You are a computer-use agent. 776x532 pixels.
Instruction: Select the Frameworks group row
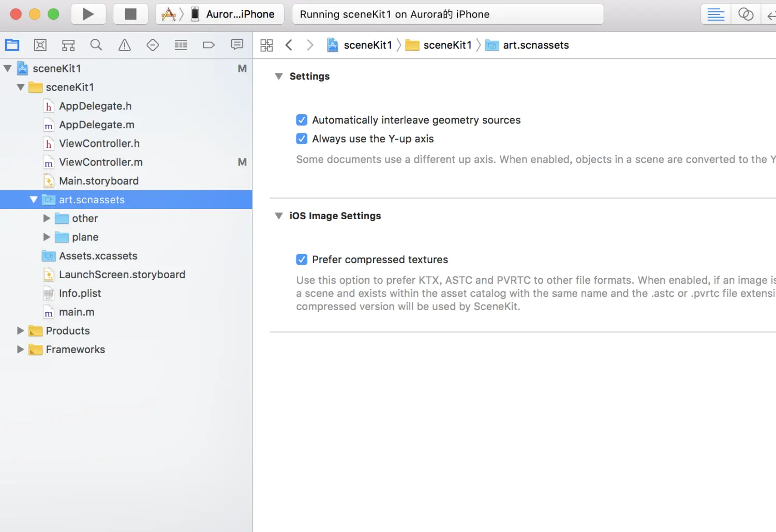coord(126,349)
